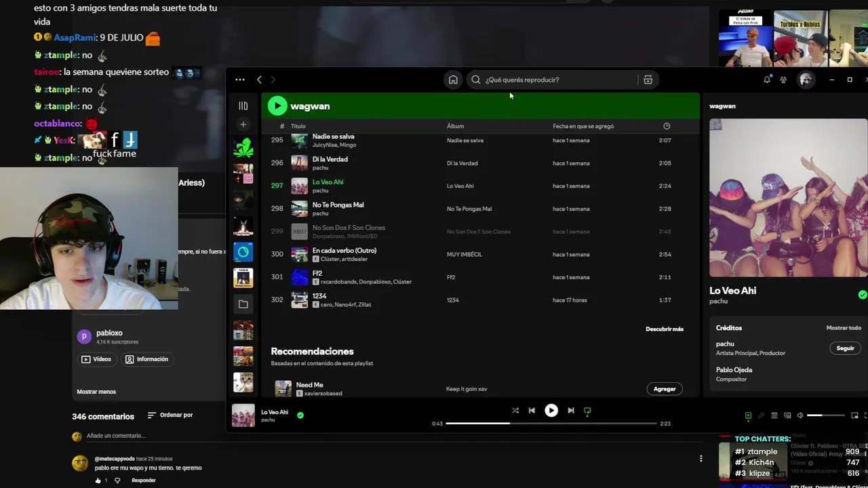Toggle saved checkmark beside Lo Veo Ahi title in panel

(x=863, y=295)
